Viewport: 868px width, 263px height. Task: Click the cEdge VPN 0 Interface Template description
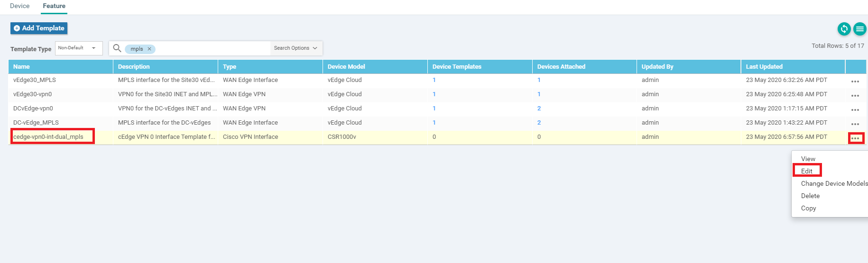click(166, 137)
